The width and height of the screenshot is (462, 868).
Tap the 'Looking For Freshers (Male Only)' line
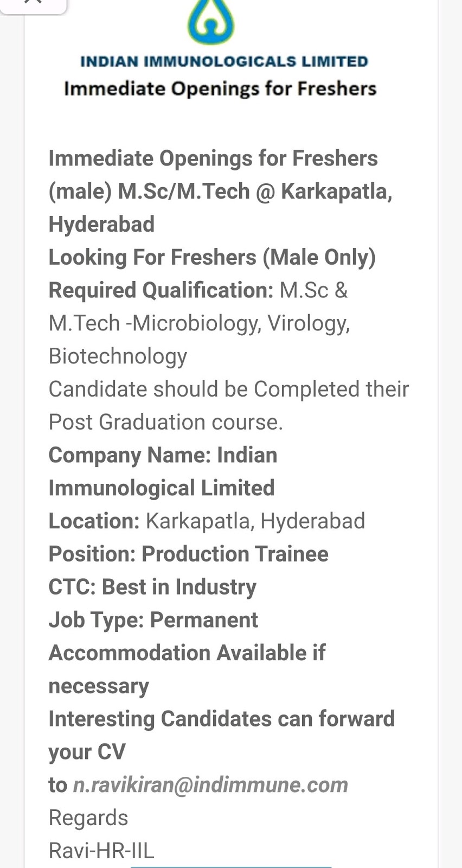coord(212,258)
